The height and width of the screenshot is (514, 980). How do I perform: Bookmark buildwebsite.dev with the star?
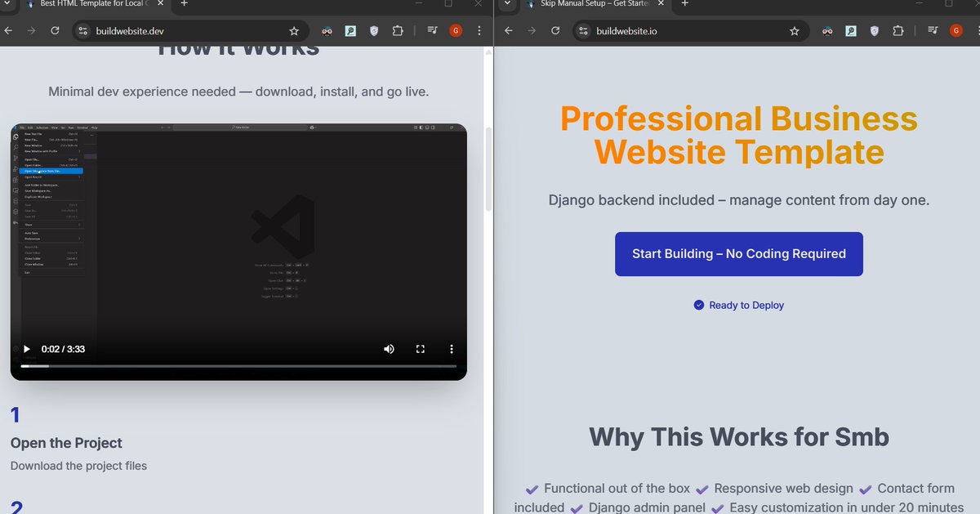point(294,30)
